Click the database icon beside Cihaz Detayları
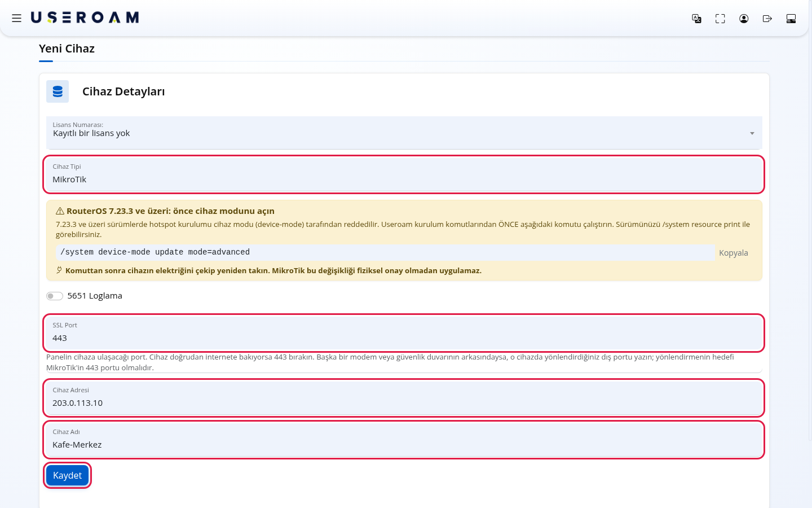The height and width of the screenshot is (508, 812). [x=58, y=91]
